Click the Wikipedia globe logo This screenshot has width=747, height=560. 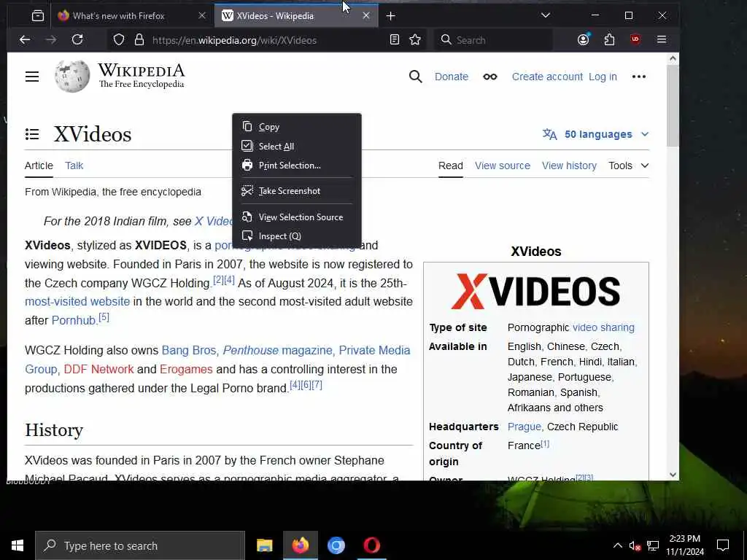[x=72, y=76]
